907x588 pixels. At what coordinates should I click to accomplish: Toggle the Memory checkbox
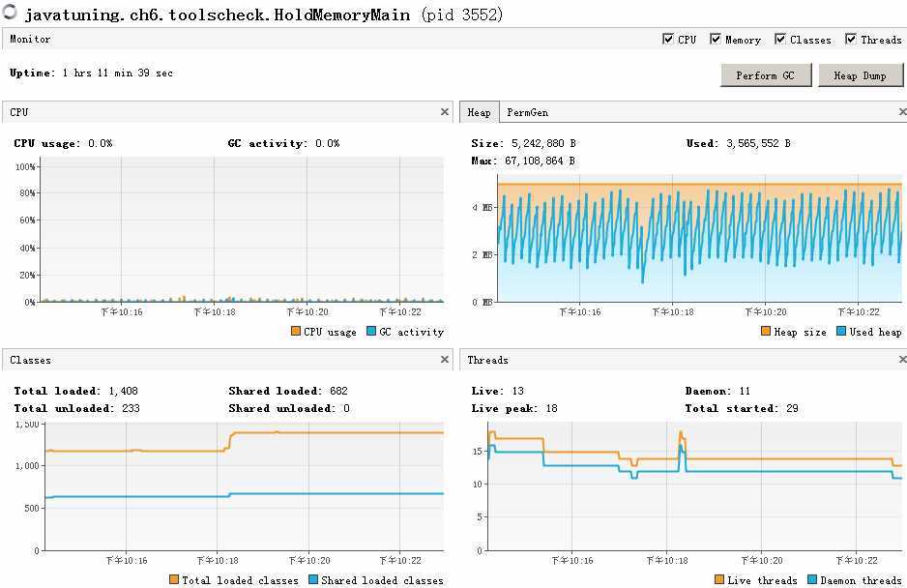tap(716, 39)
